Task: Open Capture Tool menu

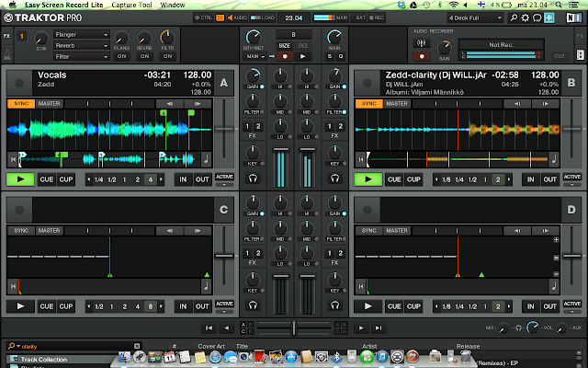Action: click(x=131, y=5)
